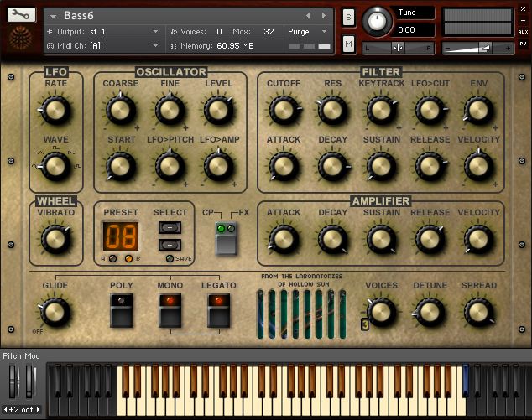
Task: Solo the instrument with S button
Action: pos(349,18)
